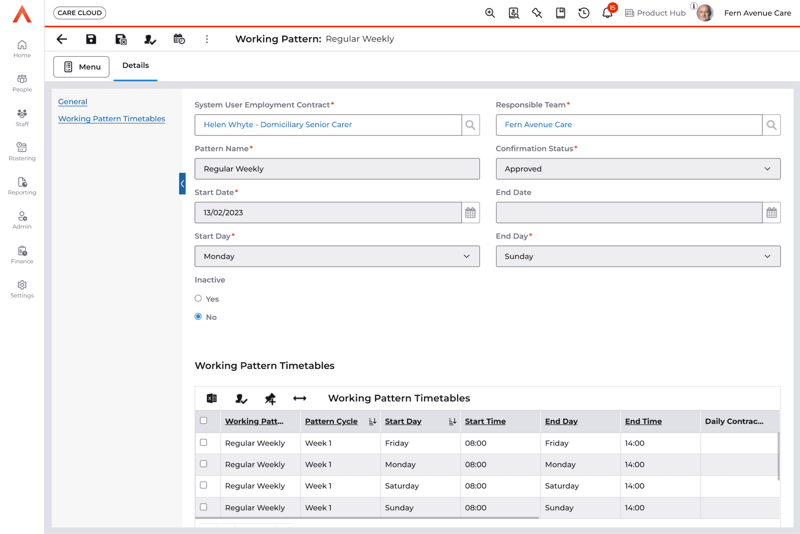Image resolution: width=800 pixels, height=534 pixels.
Task: Open the End Day dropdown
Action: tap(637, 256)
